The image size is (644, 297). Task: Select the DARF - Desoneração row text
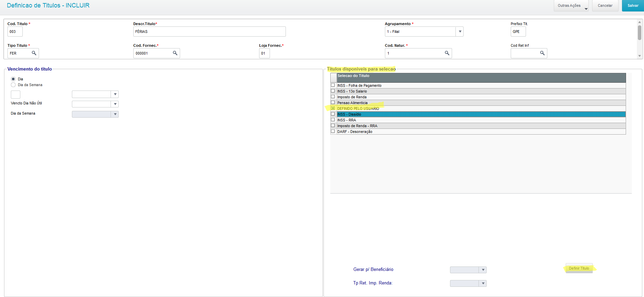[x=355, y=132]
